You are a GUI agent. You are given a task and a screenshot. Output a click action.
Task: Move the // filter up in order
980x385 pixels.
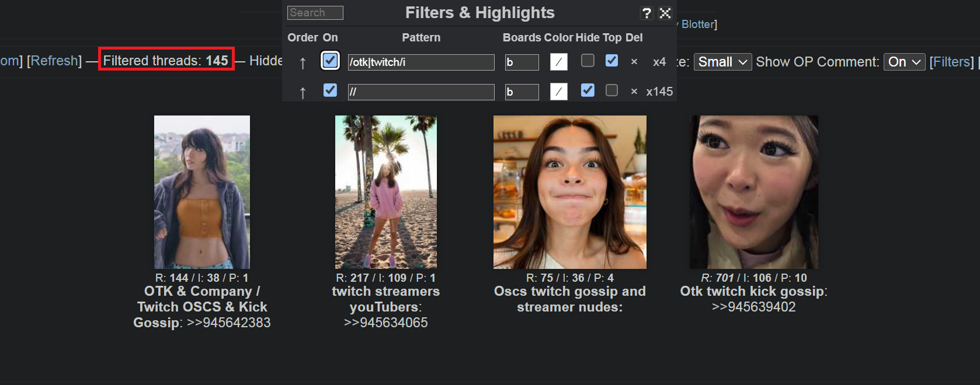coord(303,92)
